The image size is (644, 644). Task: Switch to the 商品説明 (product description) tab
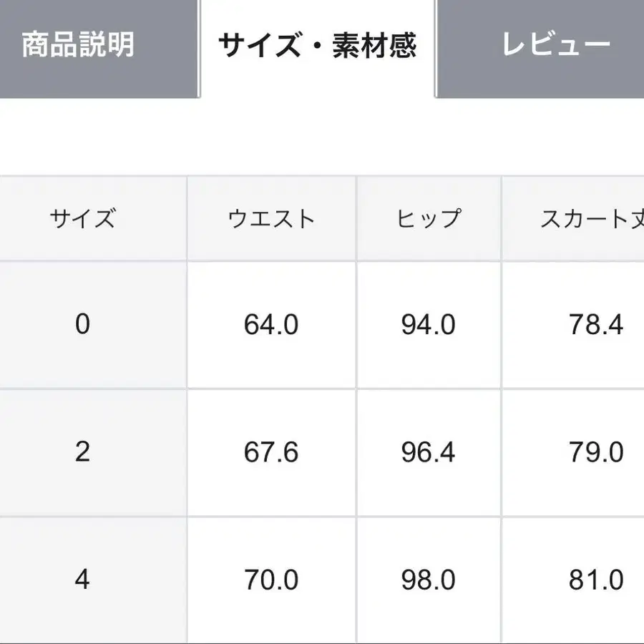tap(81, 44)
